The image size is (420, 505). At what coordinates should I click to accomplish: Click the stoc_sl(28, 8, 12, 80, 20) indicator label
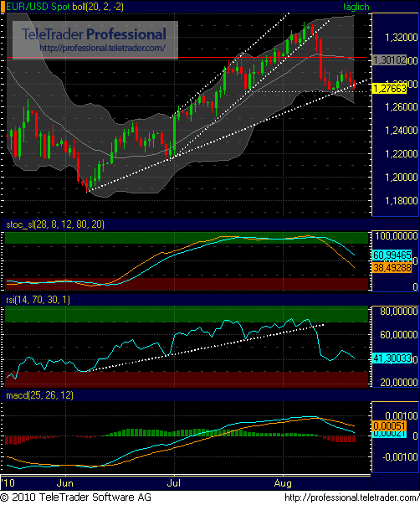55,224
